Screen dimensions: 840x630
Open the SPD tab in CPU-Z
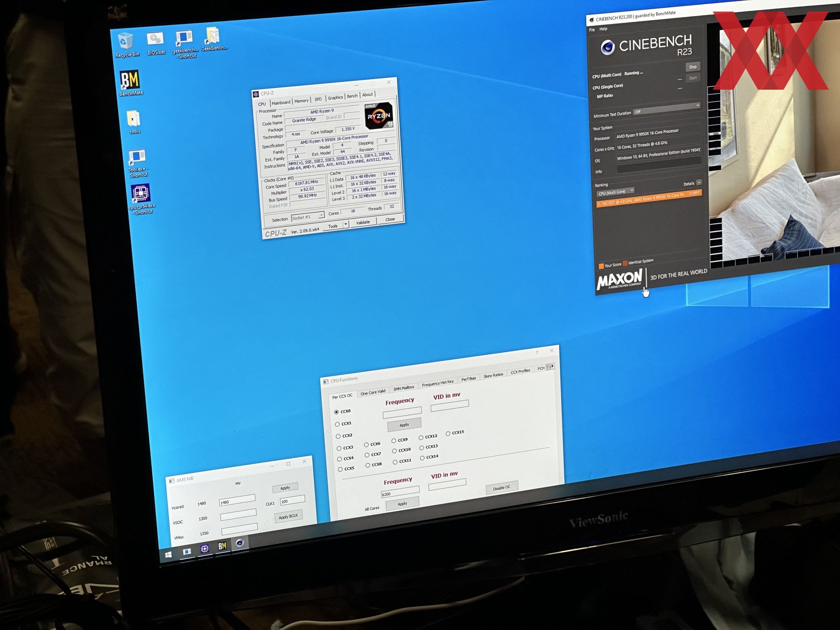click(318, 99)
